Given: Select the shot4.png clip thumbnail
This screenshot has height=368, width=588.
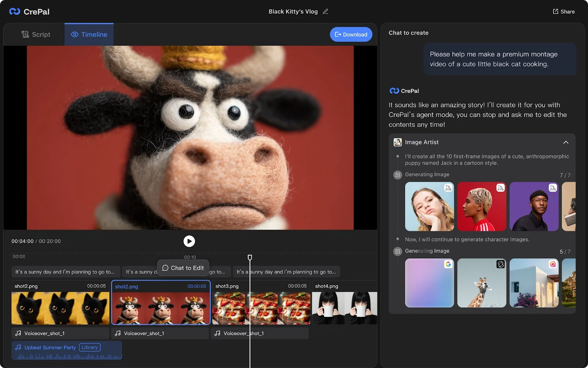Looking at the screenshot, I should click(344, 308).
